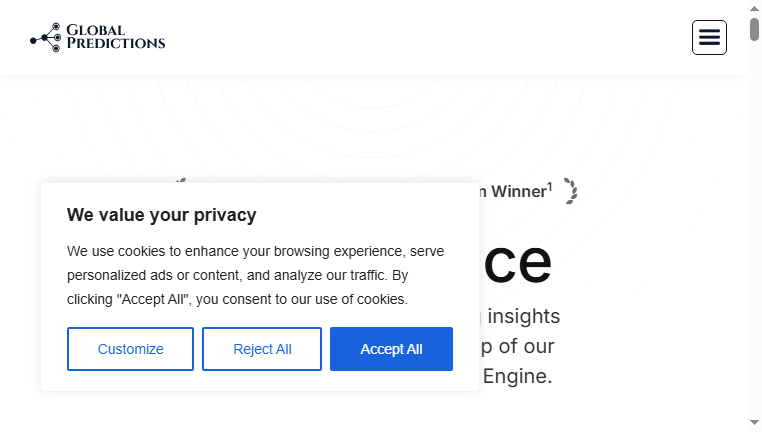Click the superscript footnote 1 after Winner
762x432 pixels.
tap(550, 187)
